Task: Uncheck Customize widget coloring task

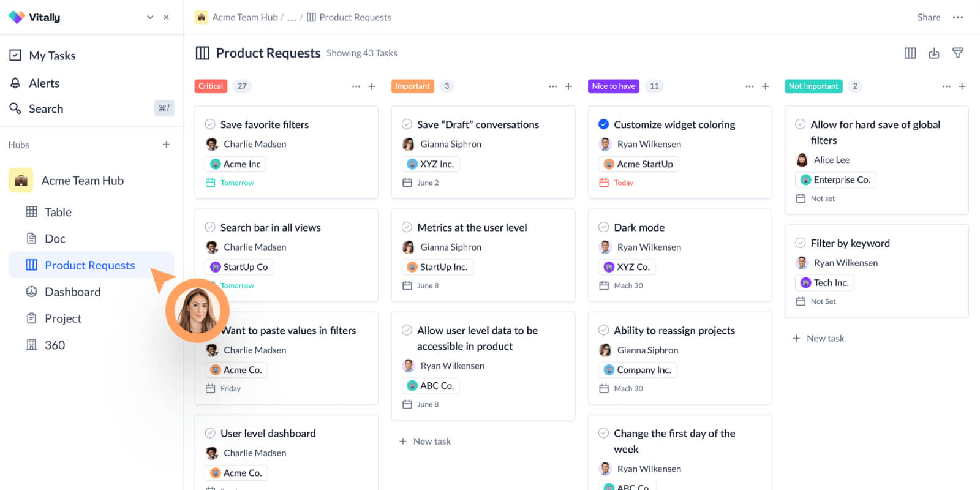Action: coord(603,124)
